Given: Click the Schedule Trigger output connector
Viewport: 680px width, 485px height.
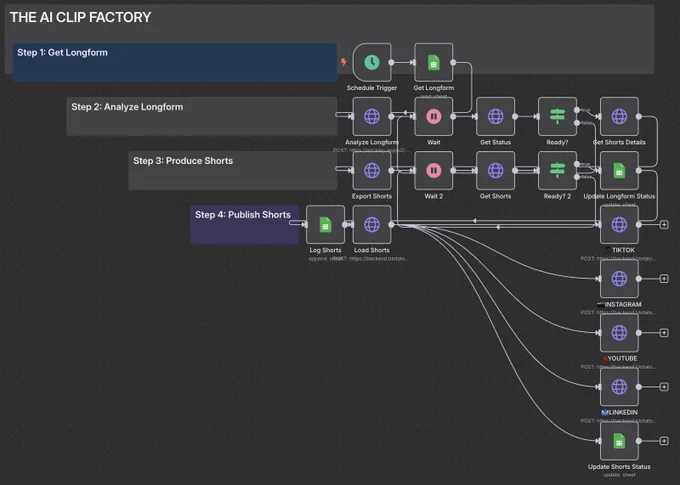Looking at the screenshot, I should (391, 62).
